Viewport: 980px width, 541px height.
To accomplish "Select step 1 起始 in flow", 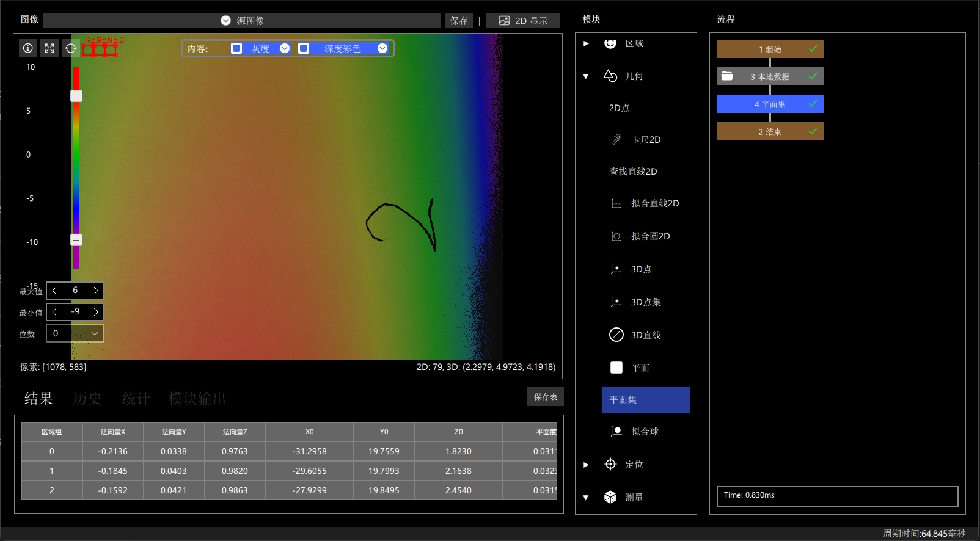I will tap(770, 49).
